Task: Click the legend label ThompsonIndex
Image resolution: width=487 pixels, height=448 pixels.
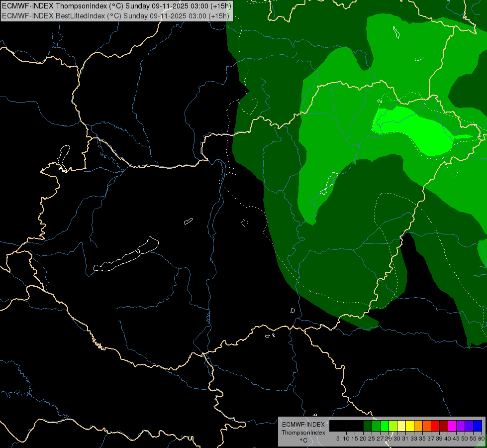Action: pos(303,433)
